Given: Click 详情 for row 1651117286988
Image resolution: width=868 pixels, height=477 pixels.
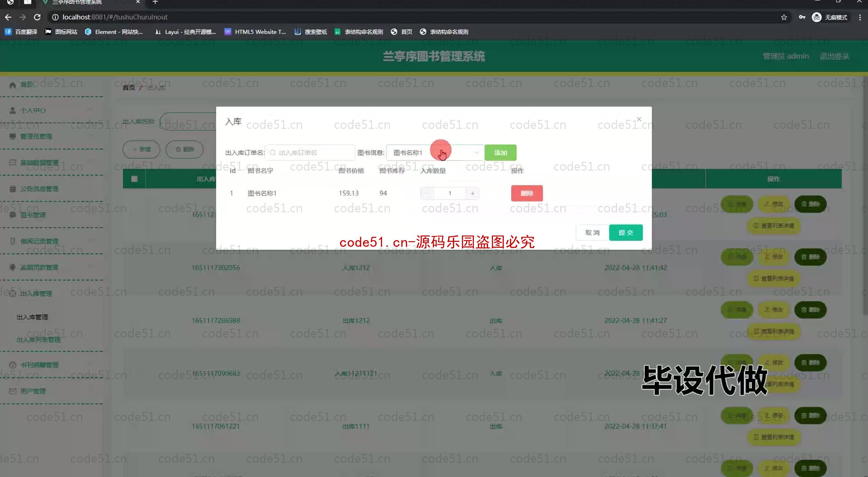Looking at the screenshot, I should tap(737, 310).
